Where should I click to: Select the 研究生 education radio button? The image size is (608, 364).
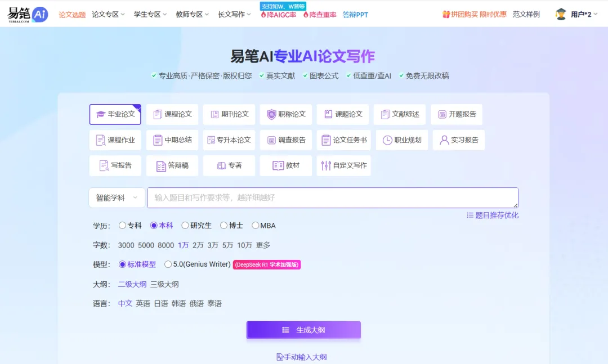185,225
